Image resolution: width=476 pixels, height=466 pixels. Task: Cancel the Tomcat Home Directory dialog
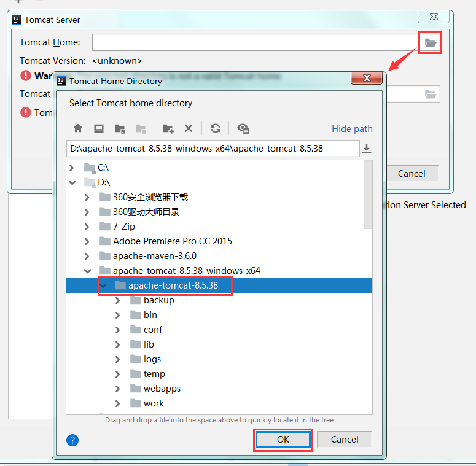(344, 440)
